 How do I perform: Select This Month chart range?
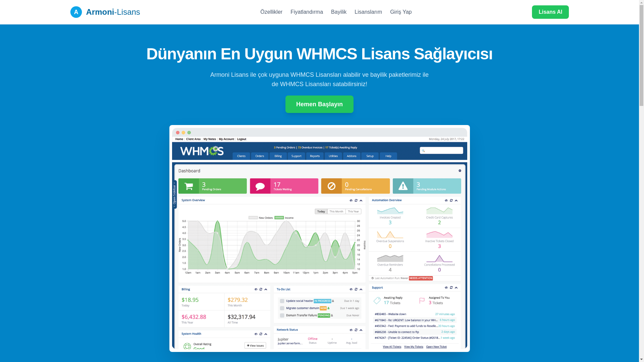pyautogui.click(x=336, y=212)
